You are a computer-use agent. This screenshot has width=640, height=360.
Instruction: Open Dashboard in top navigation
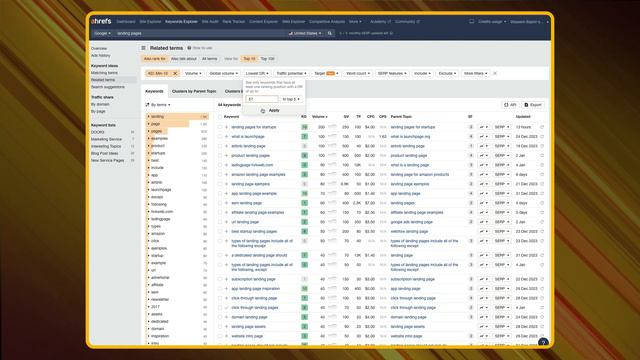coord(126,22)
